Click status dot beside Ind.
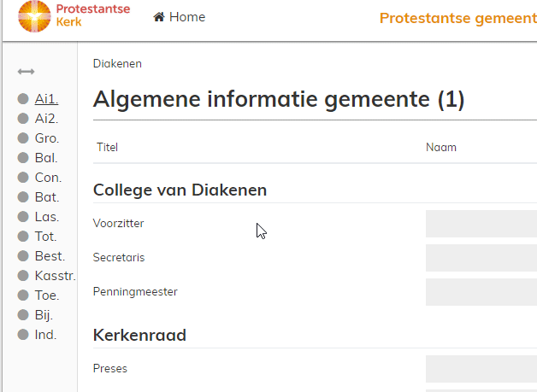This screenshot has width=537, height=392. pos(23,335)
